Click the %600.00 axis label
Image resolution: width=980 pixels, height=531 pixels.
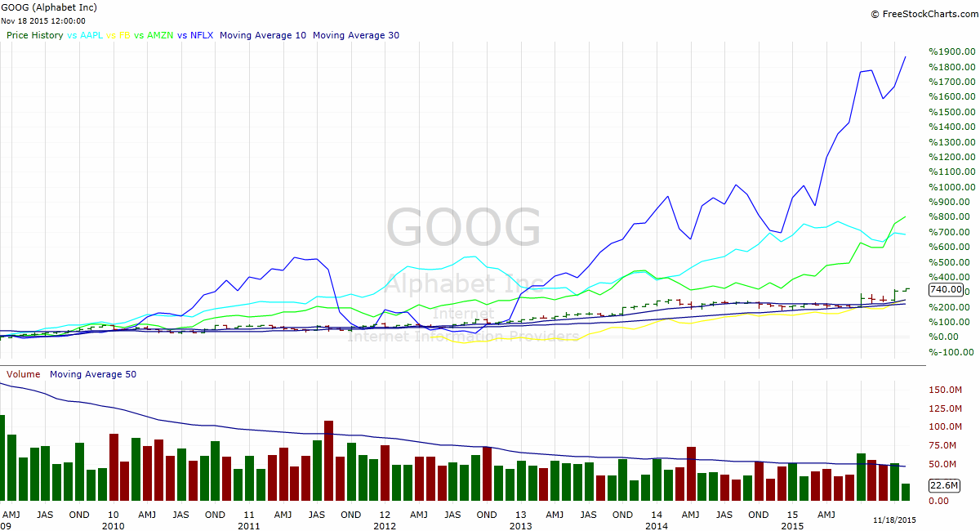tap(949, 247)
